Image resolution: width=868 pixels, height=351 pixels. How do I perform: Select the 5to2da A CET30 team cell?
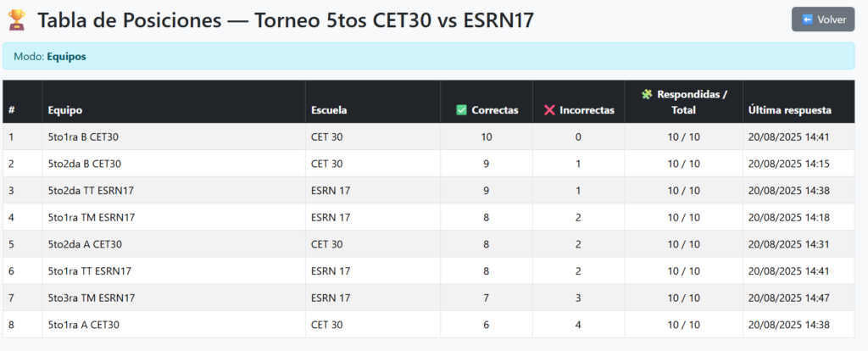point(85,244)
